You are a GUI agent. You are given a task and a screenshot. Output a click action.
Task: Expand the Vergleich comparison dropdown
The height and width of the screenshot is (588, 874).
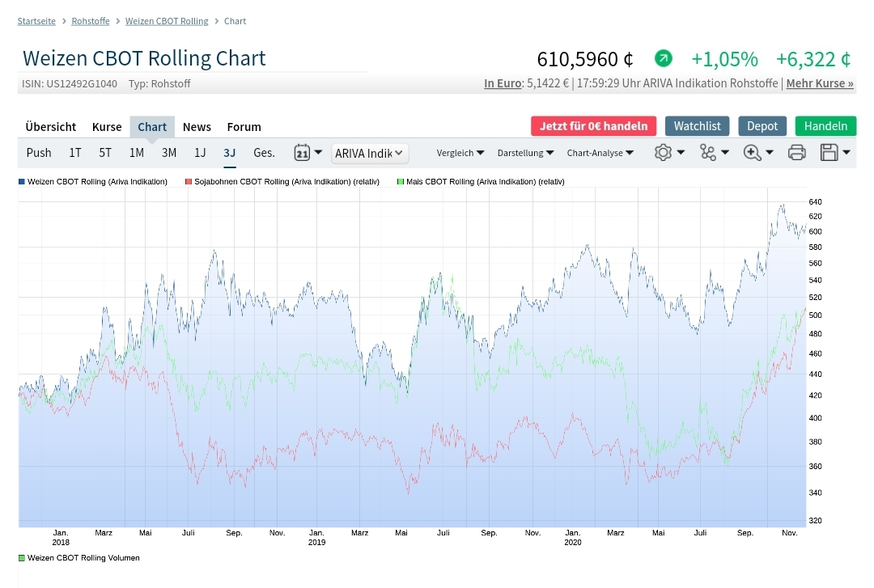pyautogui.click(x=460, y=153)
